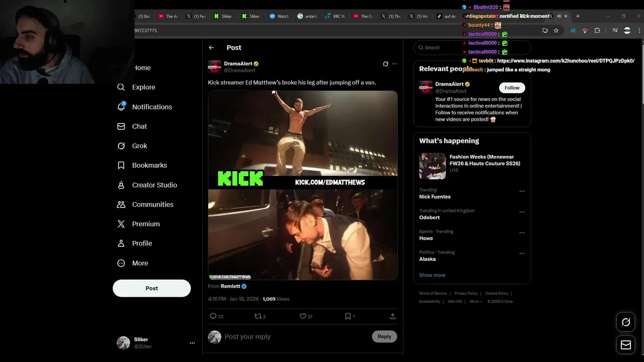
Task: Open Terms of Service link
Action: pyautogui.click(x=433, y=294)
